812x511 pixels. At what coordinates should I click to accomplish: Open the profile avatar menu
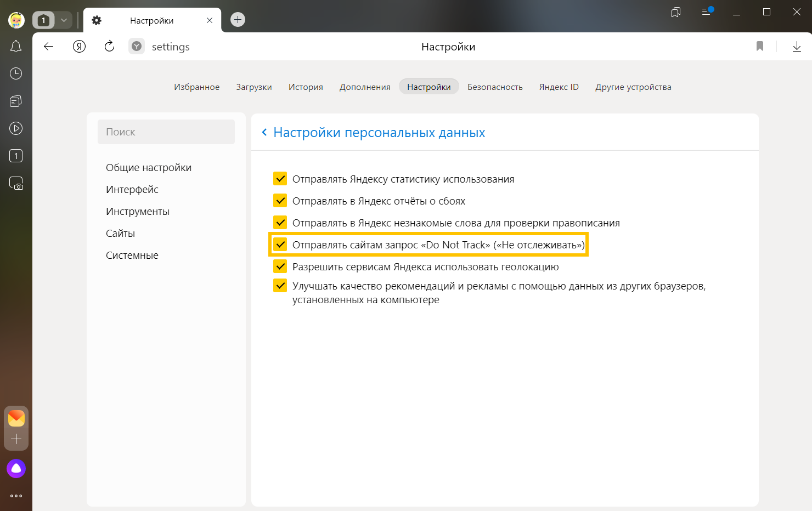pyautogui.click(x=16, y=20)
